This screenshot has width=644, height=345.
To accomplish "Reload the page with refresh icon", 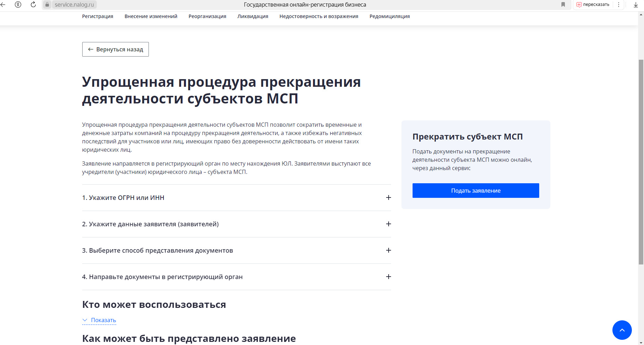I will pos(33,5).
